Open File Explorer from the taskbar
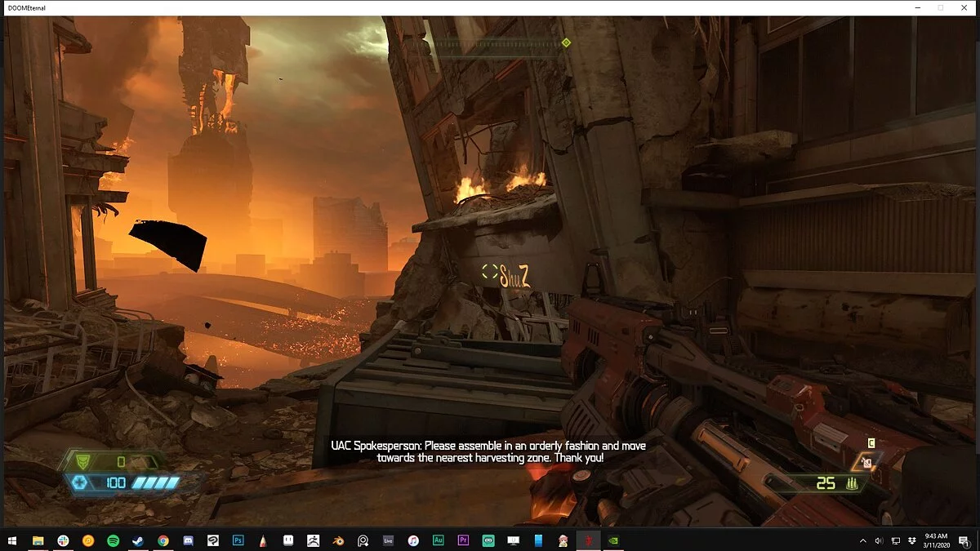This screenshot has width=980, height=551. (x=38, y=540)
